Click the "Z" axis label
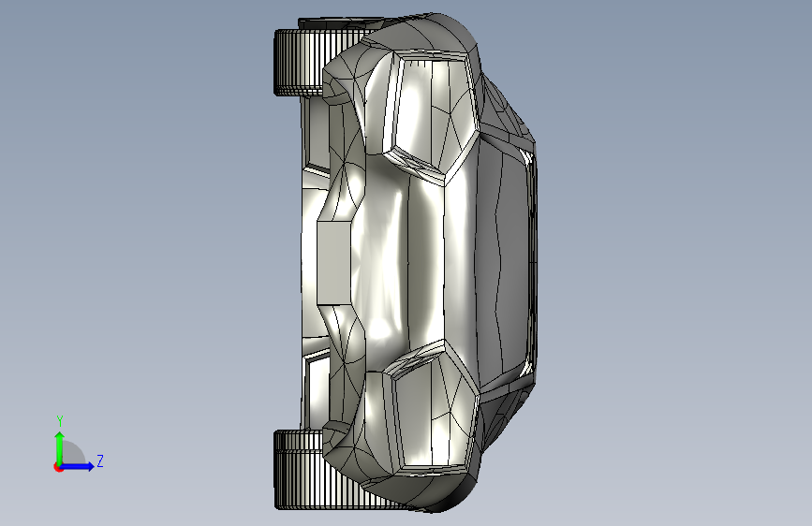This screenshot has height=526, width=812. pos(100,460)
